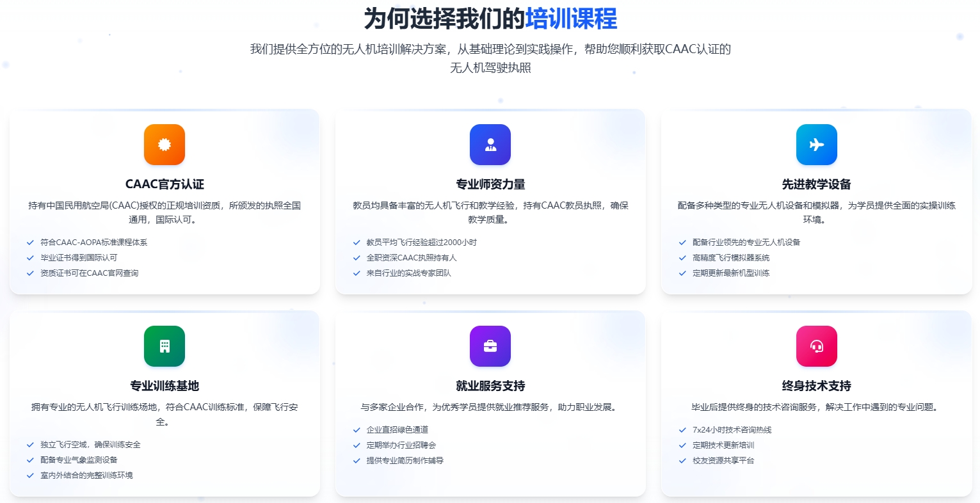
Task: Click the checkmark beside 7x24小时技术咨询热线
Action: click(x=682, y=430)
